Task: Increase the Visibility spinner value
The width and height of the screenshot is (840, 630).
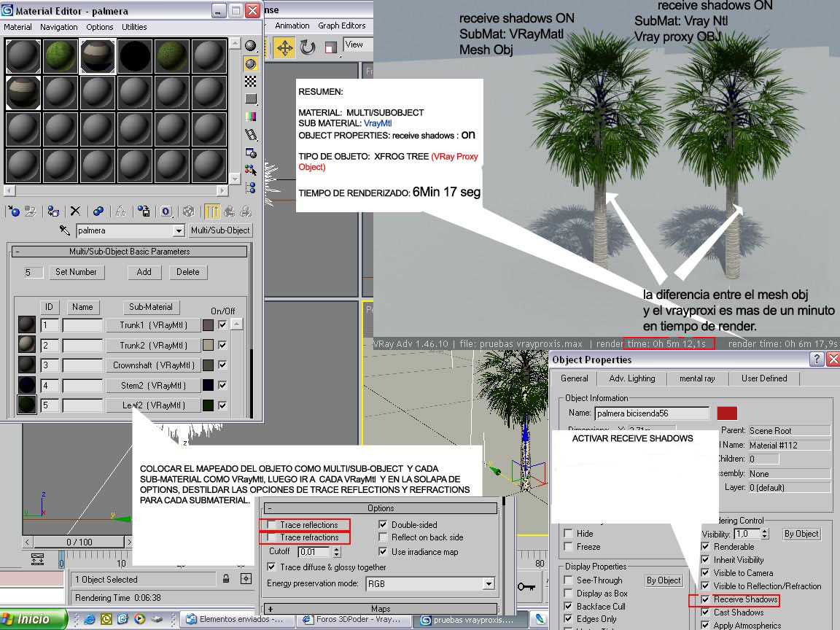Action: point(765,531)
